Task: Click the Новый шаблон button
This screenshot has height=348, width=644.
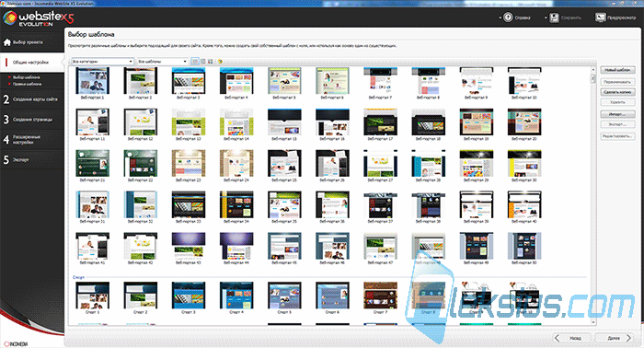Action: coord(617,70)
